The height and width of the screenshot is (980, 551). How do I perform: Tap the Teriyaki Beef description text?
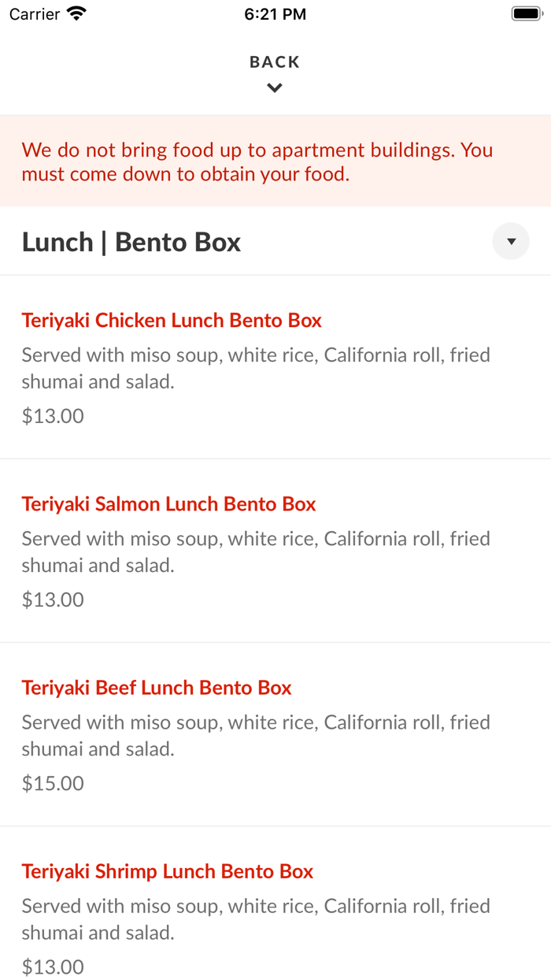pos(256,735)
